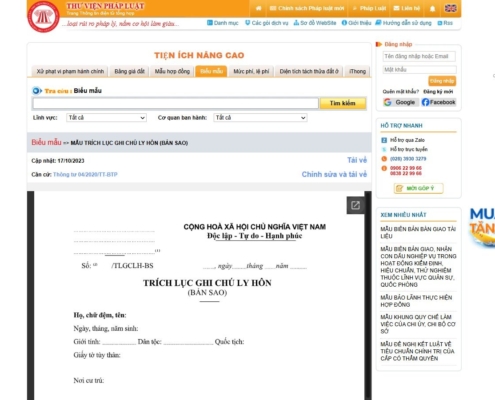The height and width of the screenshot is (400, 495).
Task: Select the Xử phạt vi phạm hành chính tab
Action: [70, 71]
